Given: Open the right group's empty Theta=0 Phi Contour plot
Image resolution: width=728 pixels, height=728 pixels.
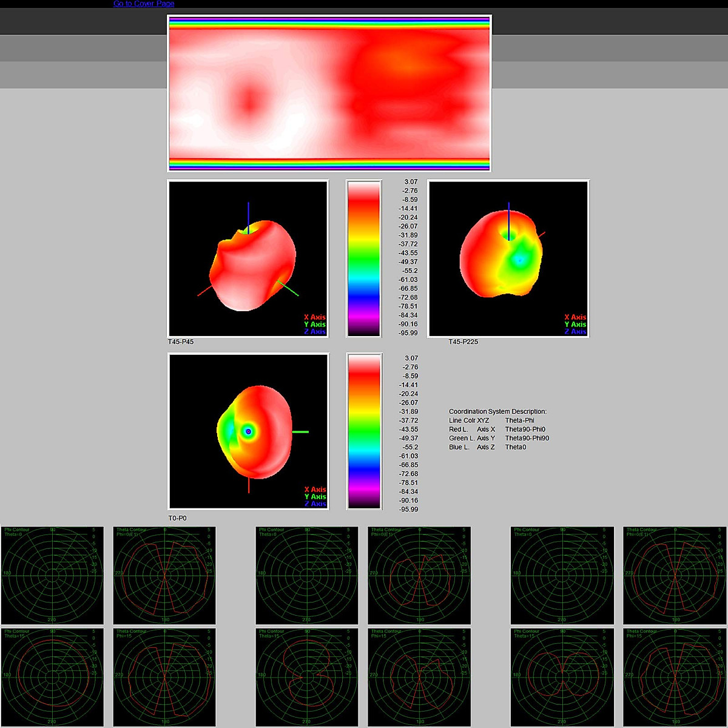Looking at the screenshot, I should click(x=562, y=575).
